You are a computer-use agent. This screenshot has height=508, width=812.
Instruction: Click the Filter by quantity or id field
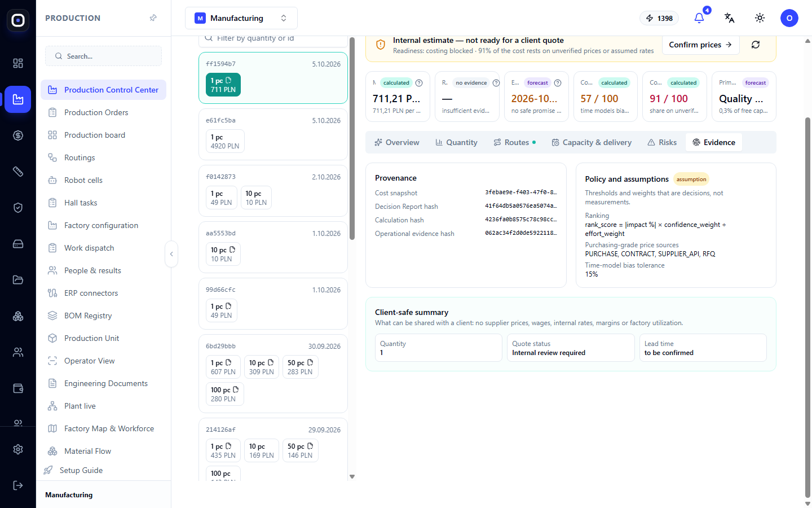point(273,39)
